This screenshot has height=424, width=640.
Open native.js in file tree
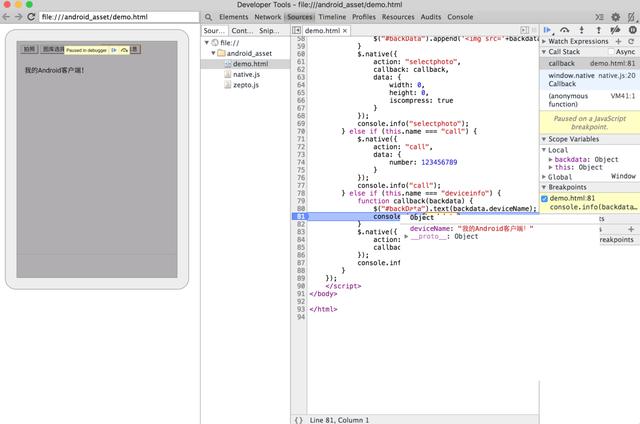click(x=245, y=74)
